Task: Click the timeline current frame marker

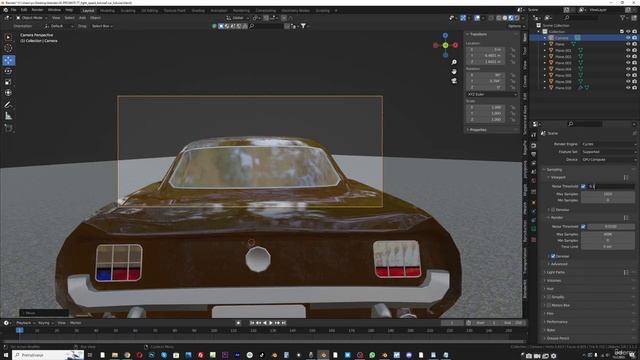Action: pos(20,330)
